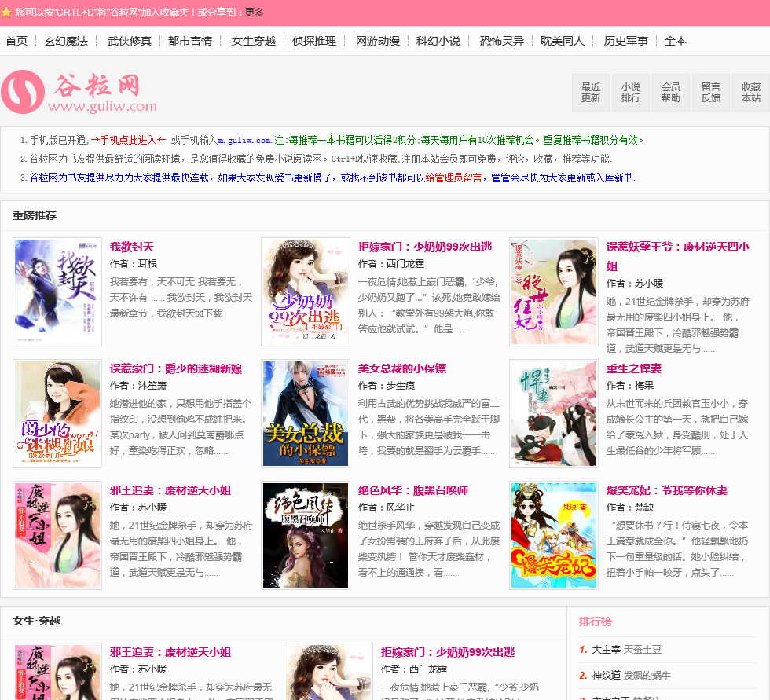
Task: Click the 女生·穿越 section heading
Action: click(x=36, y=621)
